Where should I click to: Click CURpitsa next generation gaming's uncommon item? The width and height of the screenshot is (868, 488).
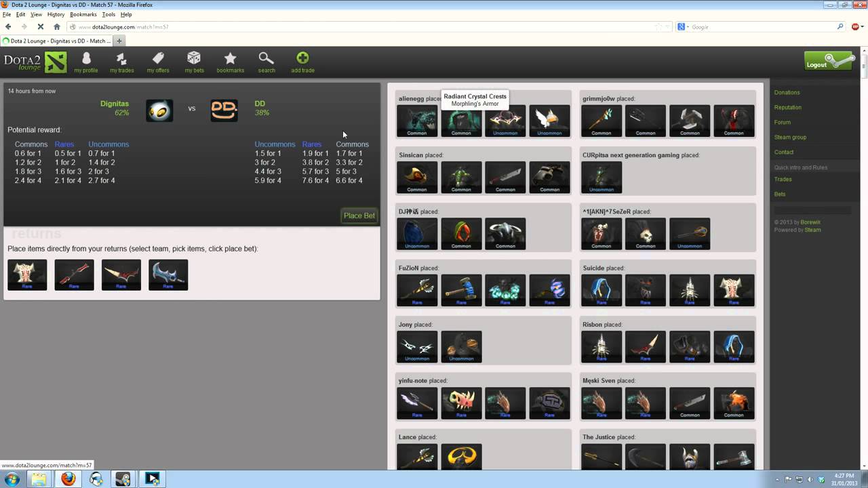point(601,177)
